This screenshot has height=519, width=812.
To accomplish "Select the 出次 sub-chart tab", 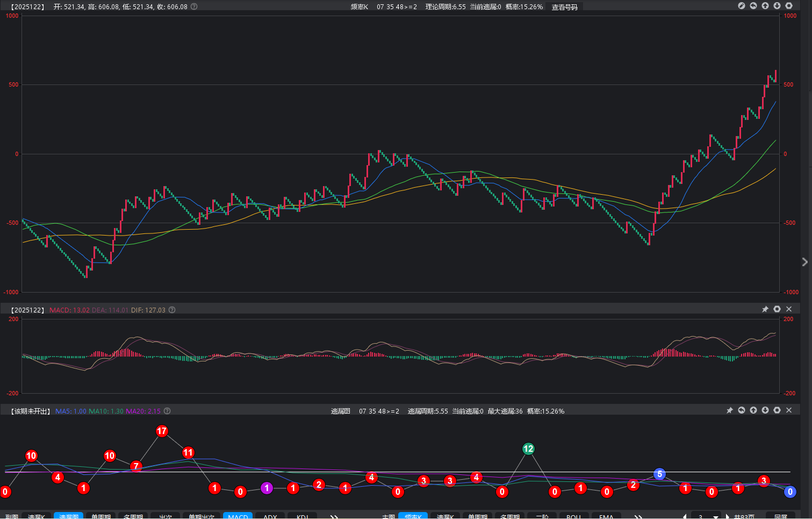I will (166, 516).
